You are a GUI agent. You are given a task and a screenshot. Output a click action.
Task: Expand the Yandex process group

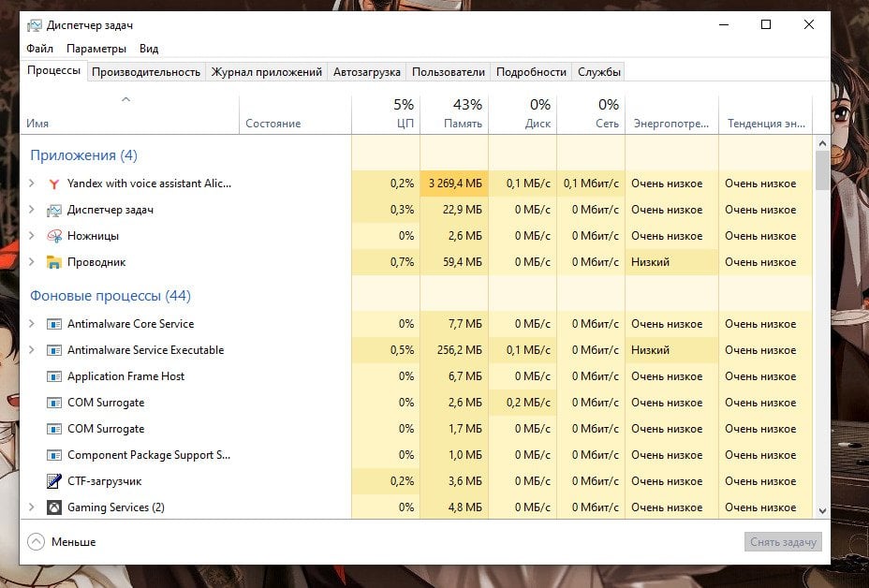click(32, 184)
